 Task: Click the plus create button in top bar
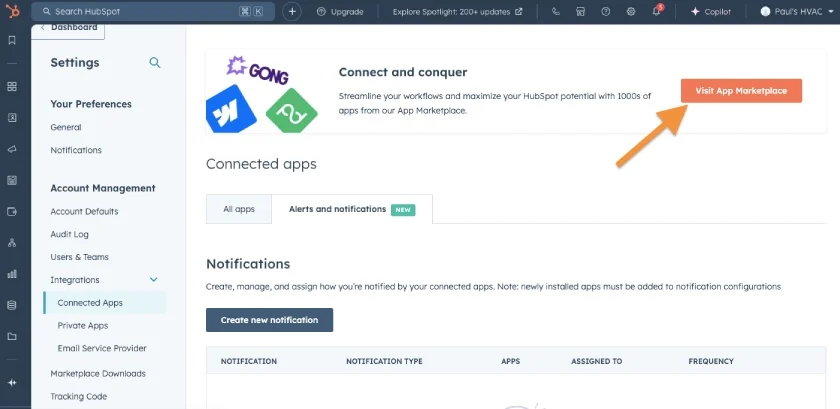click(x=291, y=11)
